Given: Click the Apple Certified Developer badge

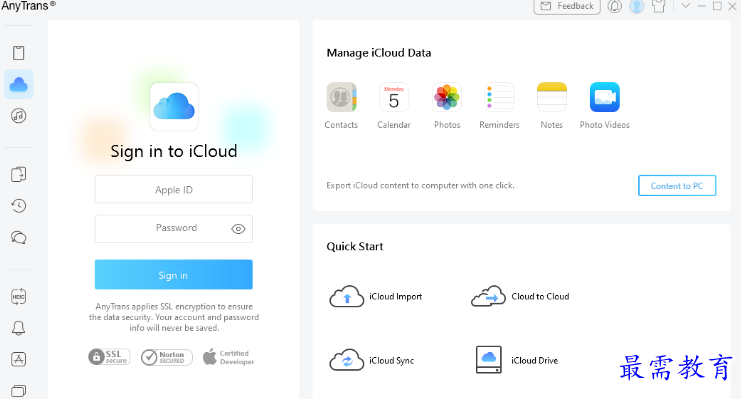Looking at the screenshot, I should pyautogui.click(x=229, y=357).
